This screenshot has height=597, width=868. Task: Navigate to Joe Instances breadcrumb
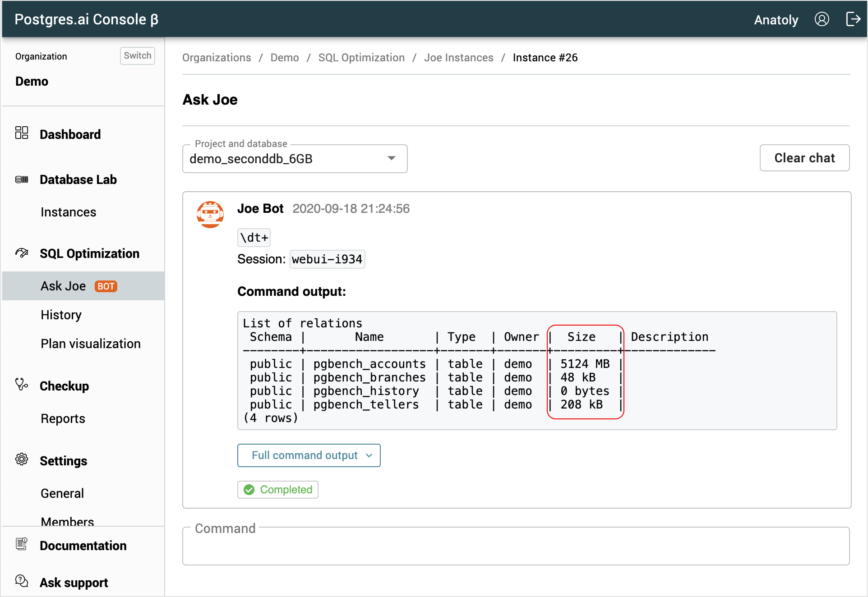458,58
